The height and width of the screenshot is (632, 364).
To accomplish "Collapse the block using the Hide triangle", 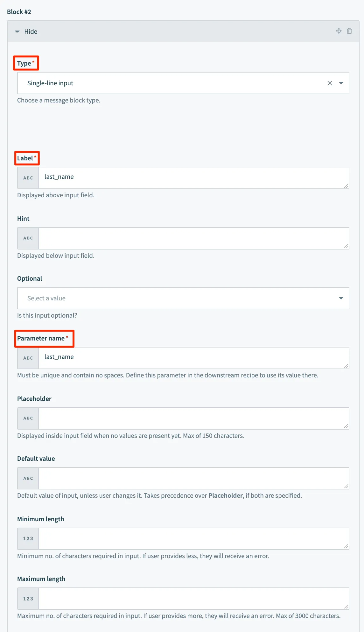I will pyautogui.click(x=17, y=32).
